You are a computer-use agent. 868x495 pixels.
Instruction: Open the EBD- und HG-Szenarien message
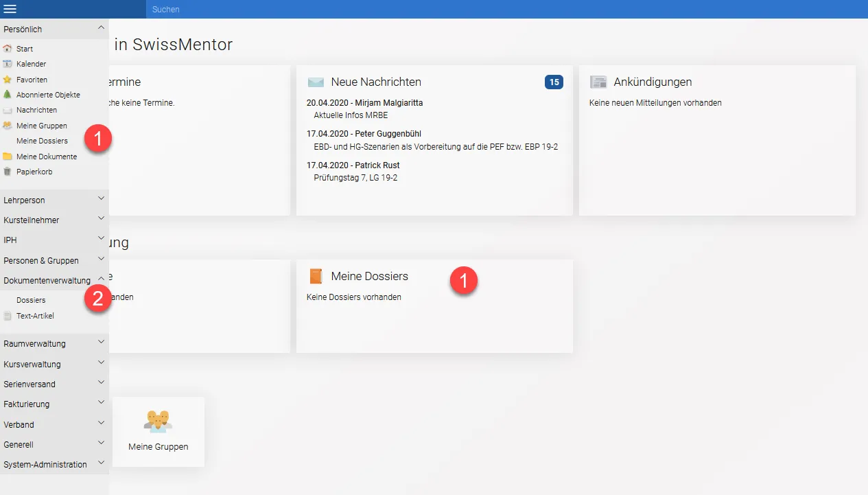[x=436, y=147]
